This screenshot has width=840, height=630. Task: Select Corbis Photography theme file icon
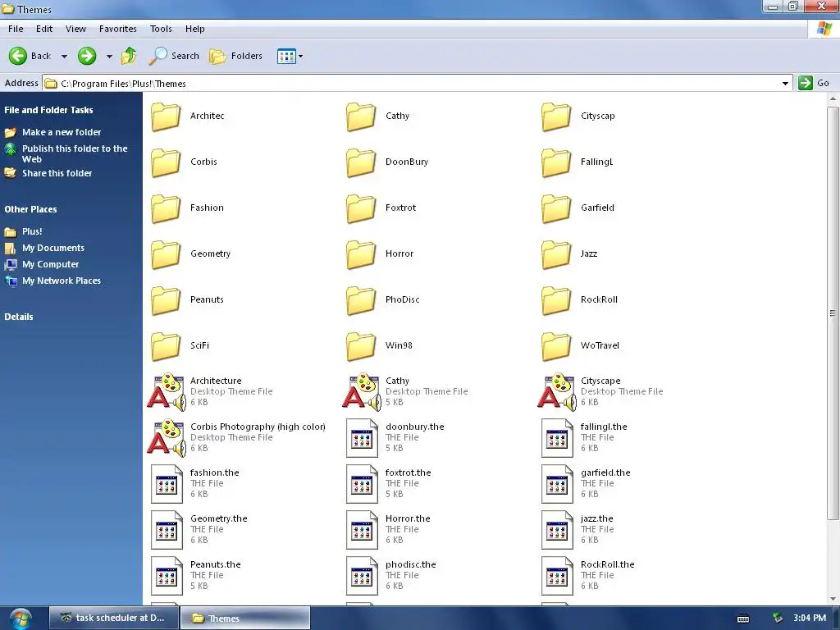[x=167, y=438]
